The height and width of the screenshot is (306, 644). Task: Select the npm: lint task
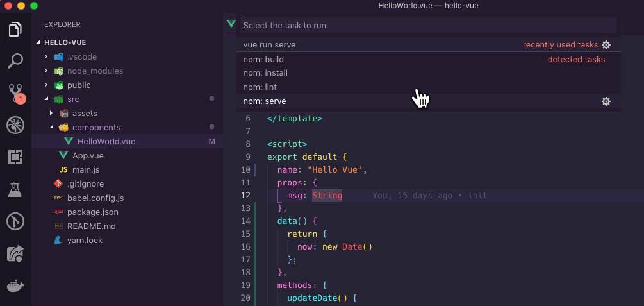260,87
